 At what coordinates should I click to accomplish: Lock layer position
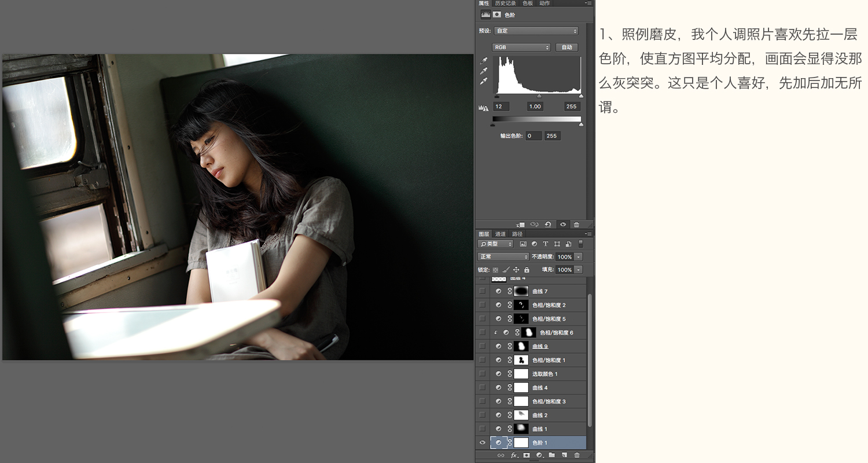[x=516, y=270]
